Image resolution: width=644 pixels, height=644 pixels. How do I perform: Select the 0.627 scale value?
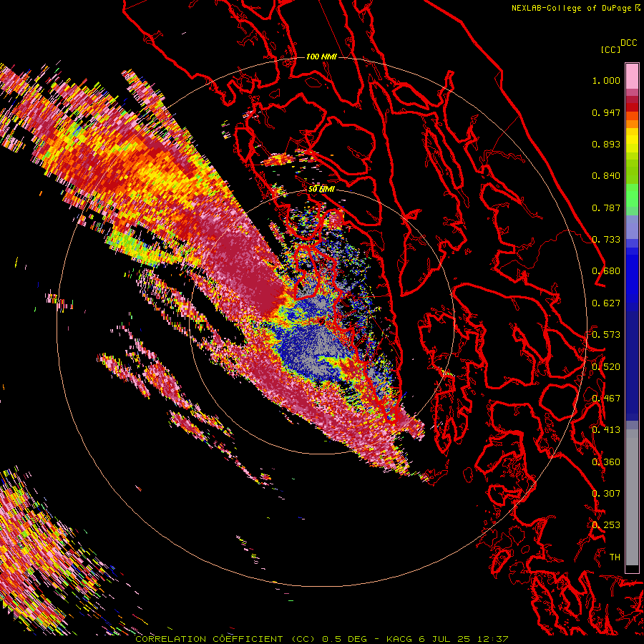[606, 303]
